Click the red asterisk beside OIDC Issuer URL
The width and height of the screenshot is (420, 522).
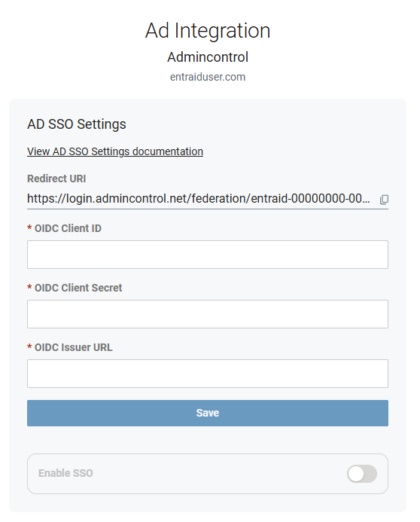pyautogui.click(x=29, y=346)
